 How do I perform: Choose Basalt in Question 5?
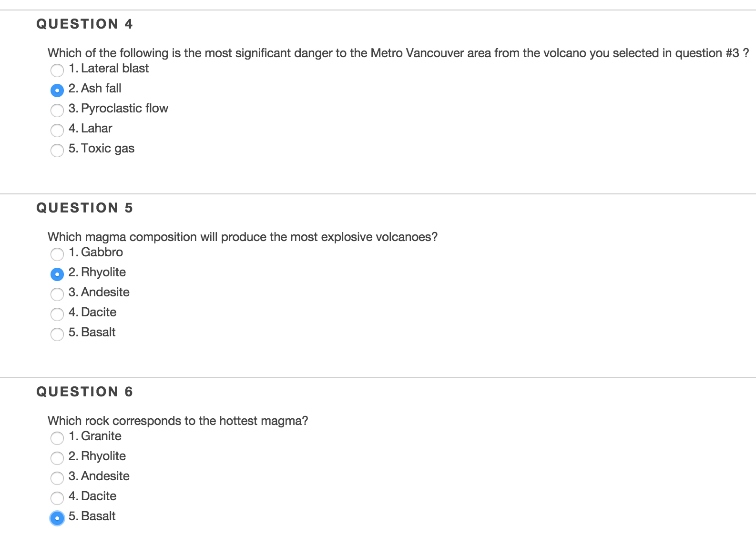tap(57, 334)
